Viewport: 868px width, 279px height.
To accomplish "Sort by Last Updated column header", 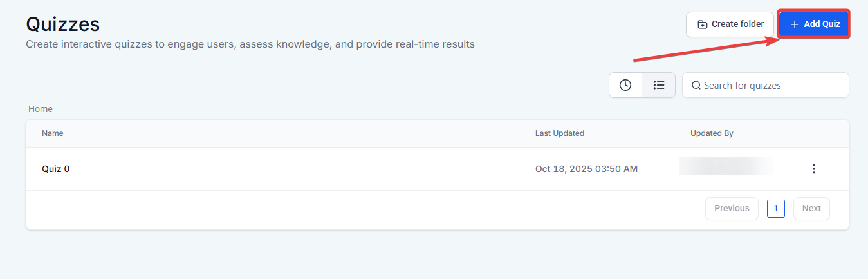I will tap(559, 133).
